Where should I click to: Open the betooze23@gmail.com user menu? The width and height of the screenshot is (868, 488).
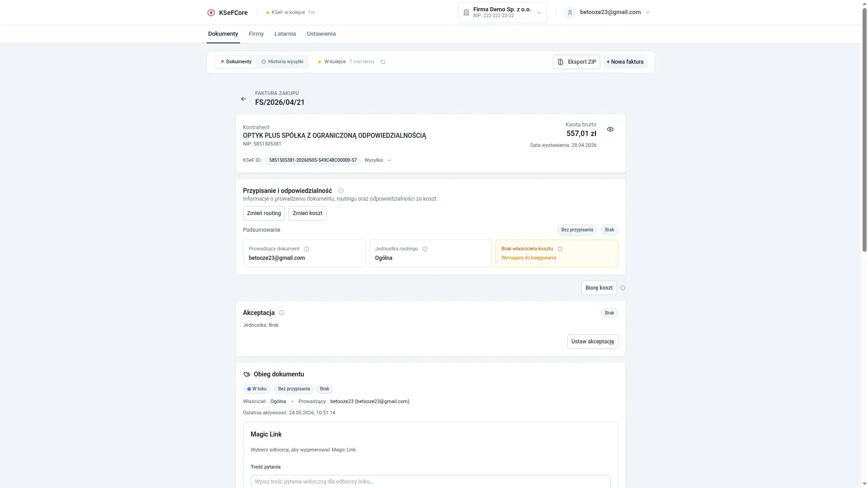pos(607,13)
